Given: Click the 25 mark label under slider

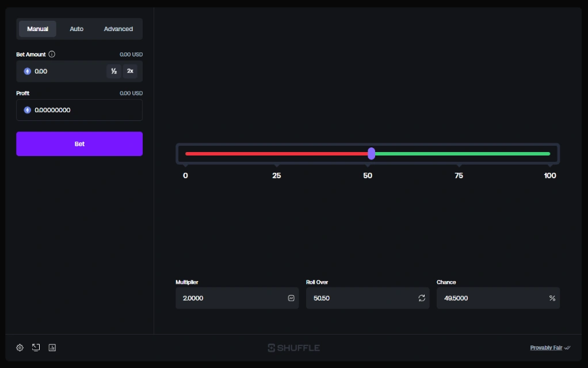Looking at the screenshot, I should tap(276, 176).
